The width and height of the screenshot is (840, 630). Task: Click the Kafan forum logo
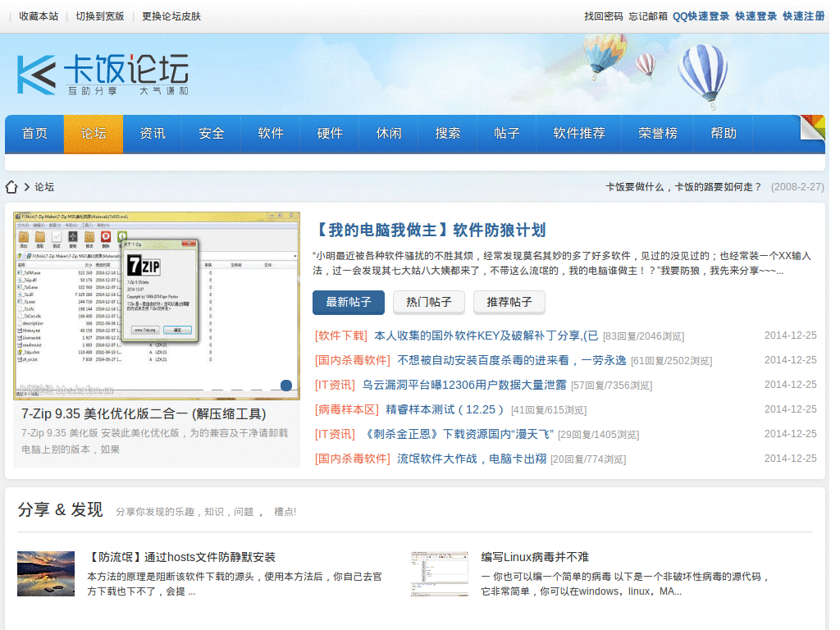[103, 75]
